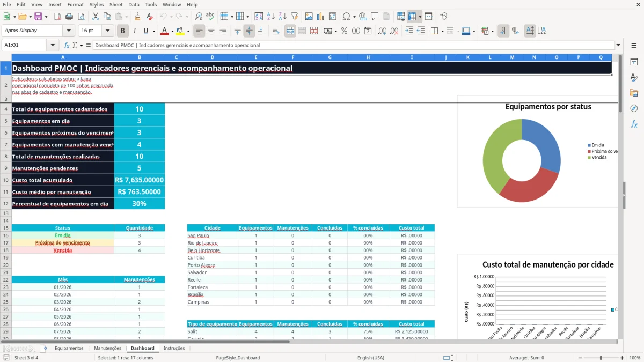Open the Styles menu
The height and width of the screenshot is (362, 644).
tap(97, 4)
